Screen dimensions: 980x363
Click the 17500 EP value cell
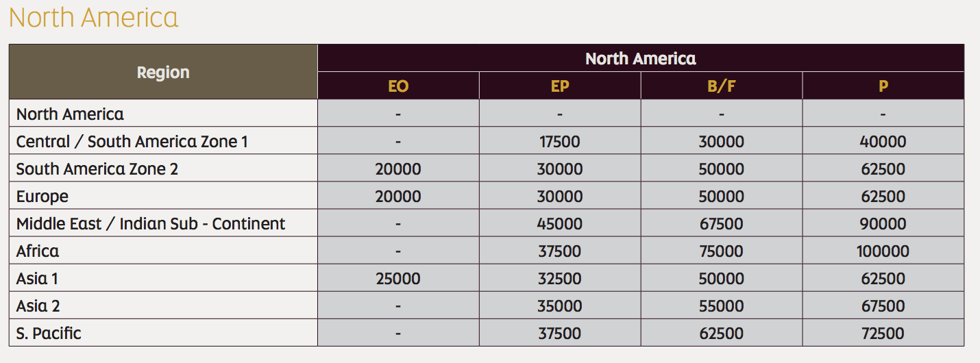559,142
